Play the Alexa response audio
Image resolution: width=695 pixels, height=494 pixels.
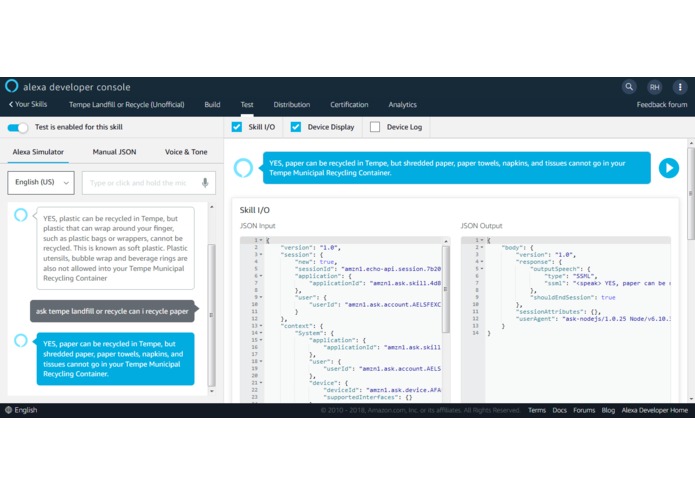(x=668, y=168)
